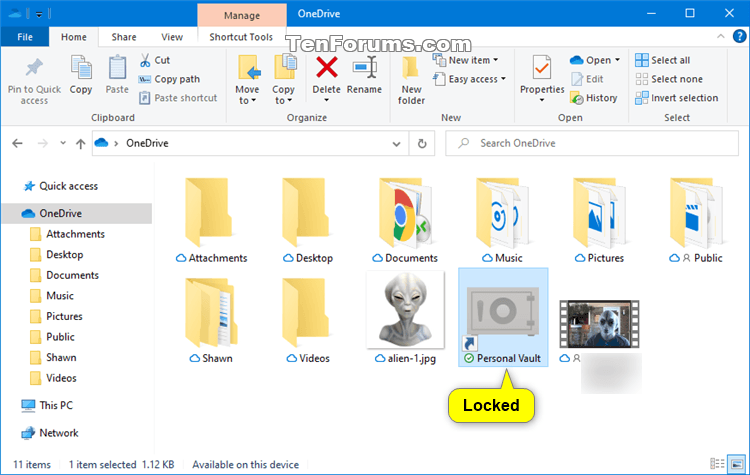Click the Cut scissors icon
The image size is (750, 475).
pos(145,60)
